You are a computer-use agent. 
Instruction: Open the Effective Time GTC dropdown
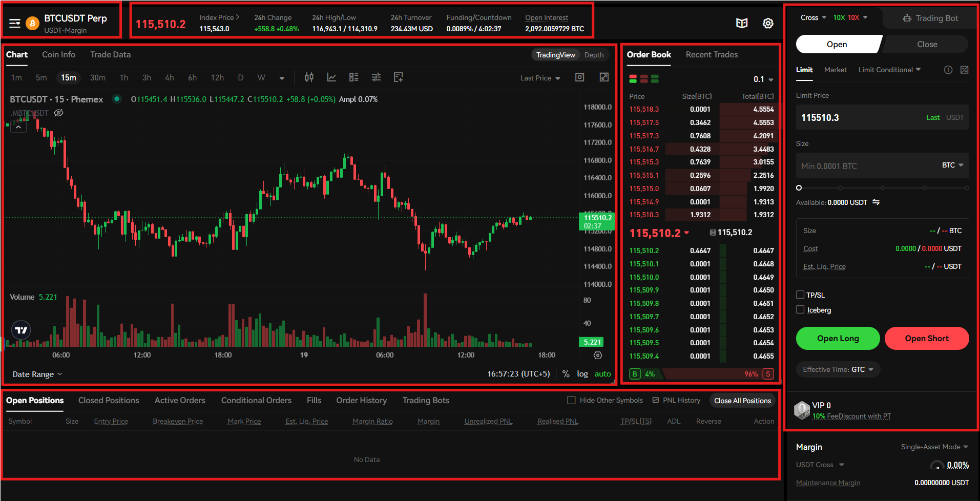pyautogui.click(x=838, y=369)
